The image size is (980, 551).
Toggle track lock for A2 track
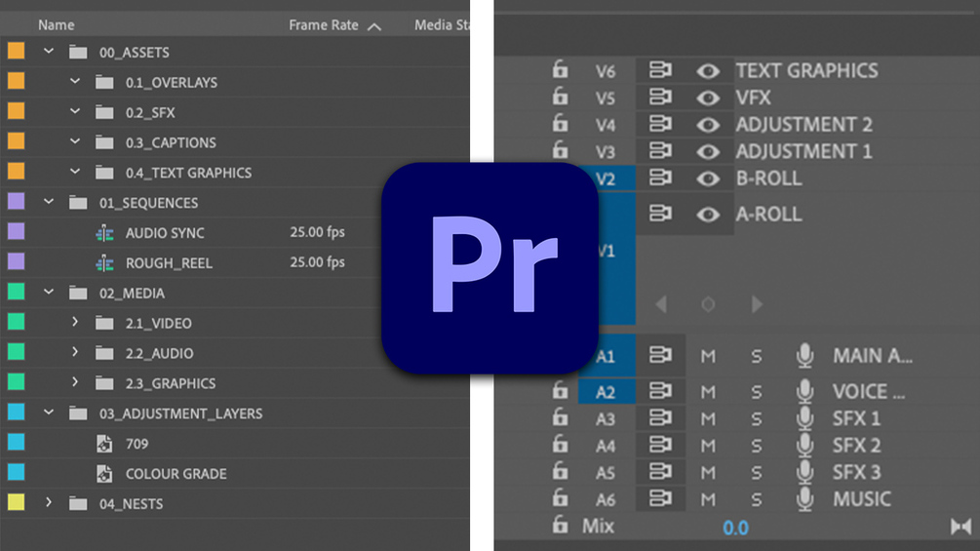point(560,390)
